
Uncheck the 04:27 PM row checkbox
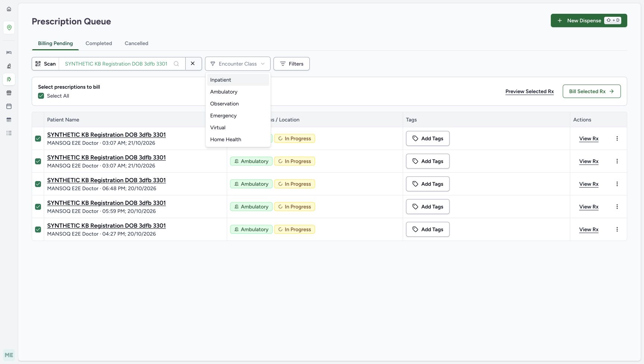[x=38, y=230]
